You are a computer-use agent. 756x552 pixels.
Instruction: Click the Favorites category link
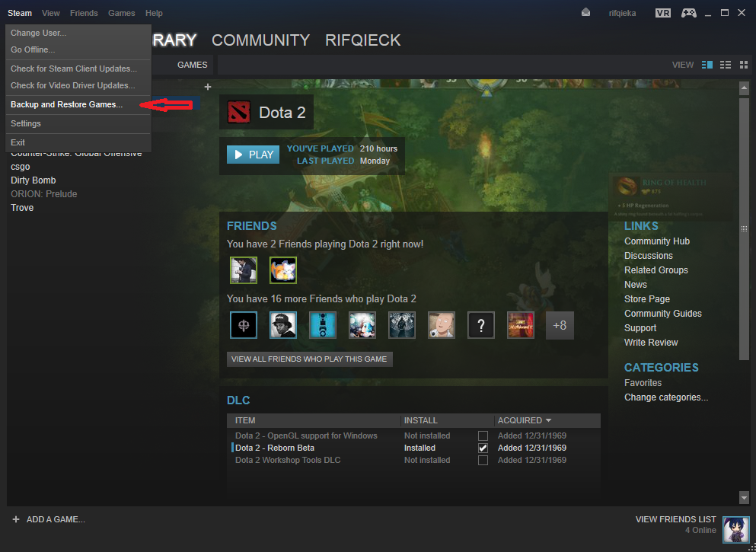pyautogui.click(x=643, y=383)
